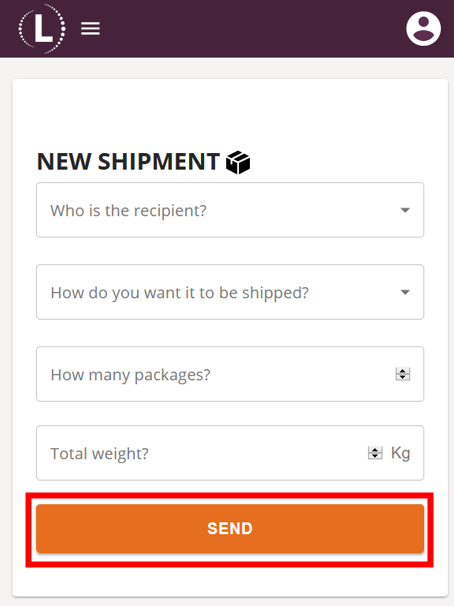Click empty area of purple header bar
Screen dimensions: 454x606
251,29
